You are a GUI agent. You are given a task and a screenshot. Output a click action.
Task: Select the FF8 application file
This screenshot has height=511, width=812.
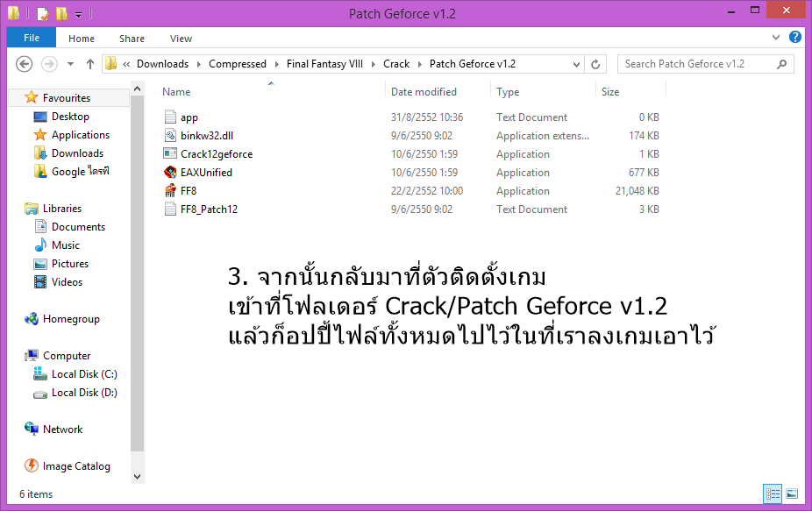pyautogui.click(x=189, y=190)
